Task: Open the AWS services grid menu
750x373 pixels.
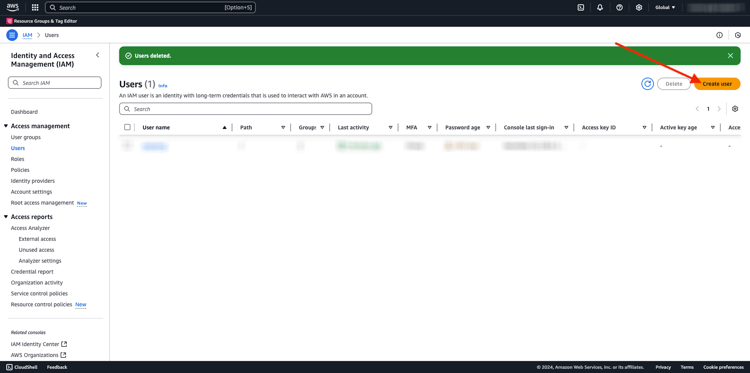Action: (x=35, y=8)
